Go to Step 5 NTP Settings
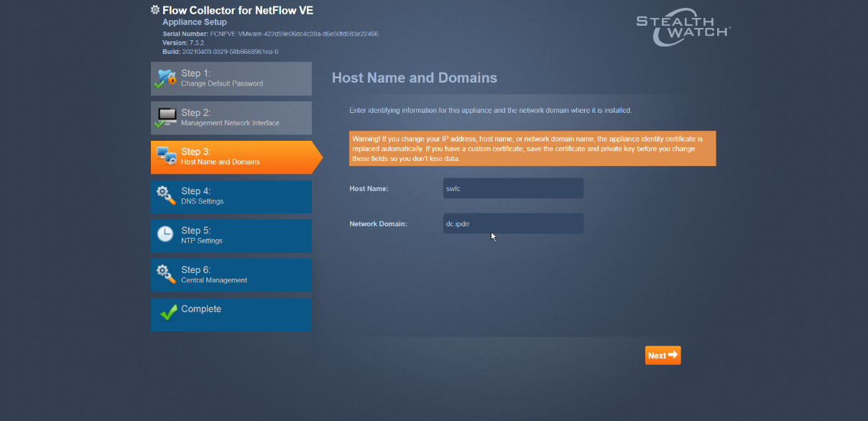The image size is (868, 421). (230, 236)
